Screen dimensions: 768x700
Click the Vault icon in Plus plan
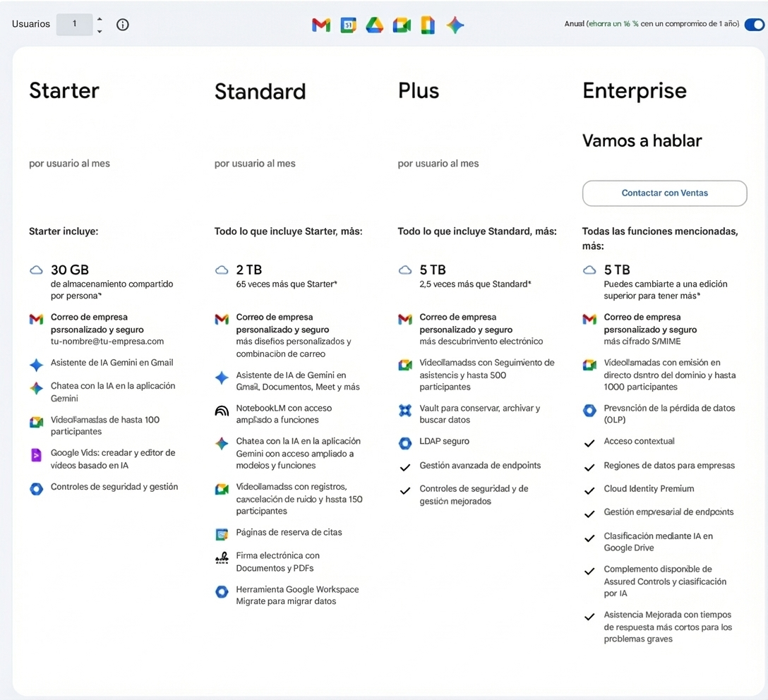(405, 411)
